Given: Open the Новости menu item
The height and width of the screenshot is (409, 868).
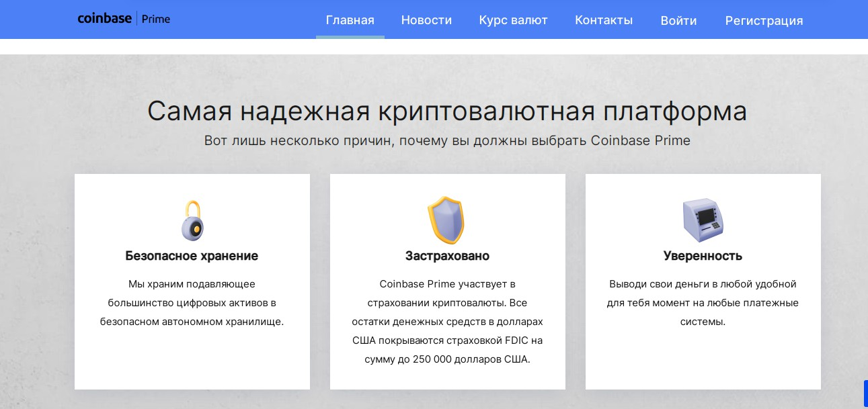Looking at the screenshot, I should [x=426, y=20].
